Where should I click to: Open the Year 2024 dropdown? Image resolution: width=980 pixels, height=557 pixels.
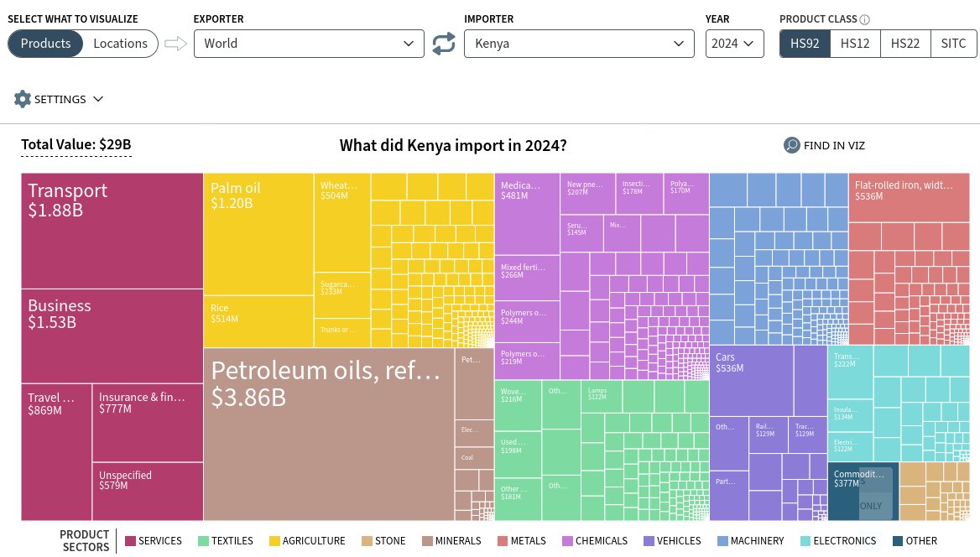point(734,44)
